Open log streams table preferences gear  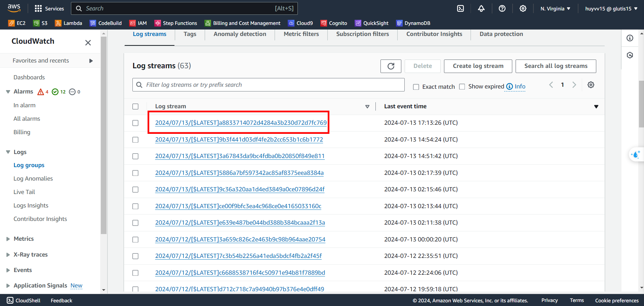591,85
